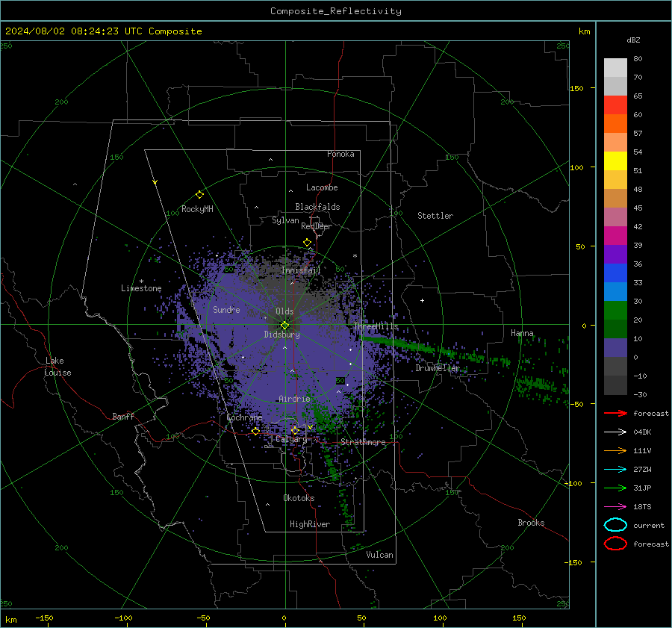Click the purple 10 dBZ color swatch
Viewport: 672px width, 628px height.
coord(615,347)
